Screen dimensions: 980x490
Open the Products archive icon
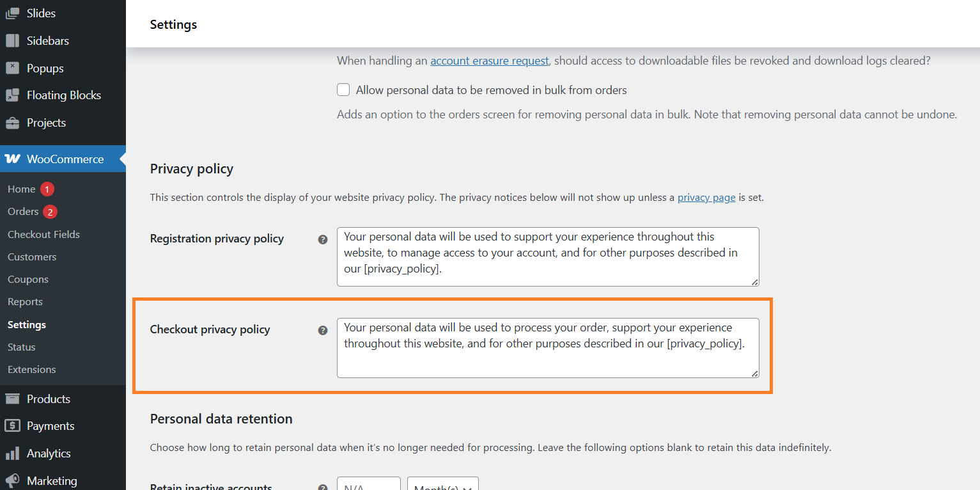point(12,399)
